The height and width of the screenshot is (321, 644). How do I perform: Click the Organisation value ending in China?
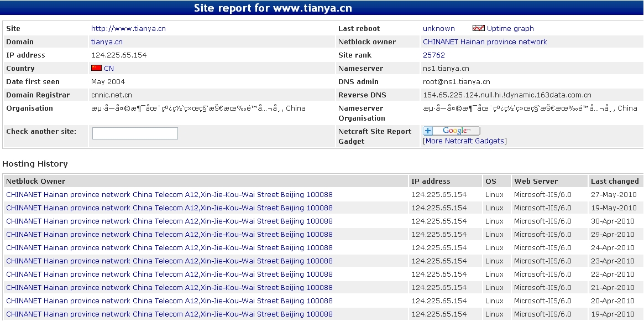pyautogui.click(x=198, y=108)
